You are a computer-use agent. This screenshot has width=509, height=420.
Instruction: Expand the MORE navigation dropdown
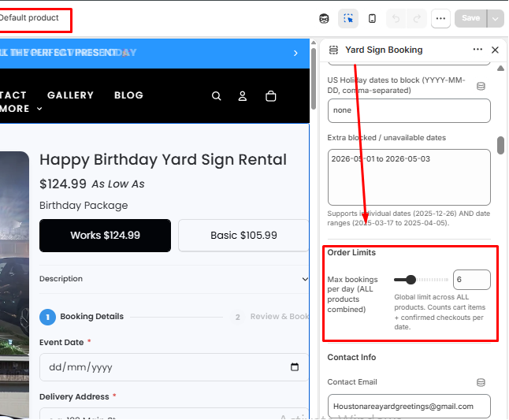pyautogui.click(x=21, y=109)
